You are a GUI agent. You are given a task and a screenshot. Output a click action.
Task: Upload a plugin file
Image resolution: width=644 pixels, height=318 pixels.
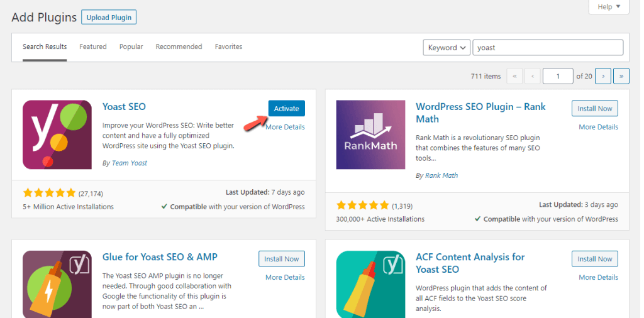coord(109,17)
